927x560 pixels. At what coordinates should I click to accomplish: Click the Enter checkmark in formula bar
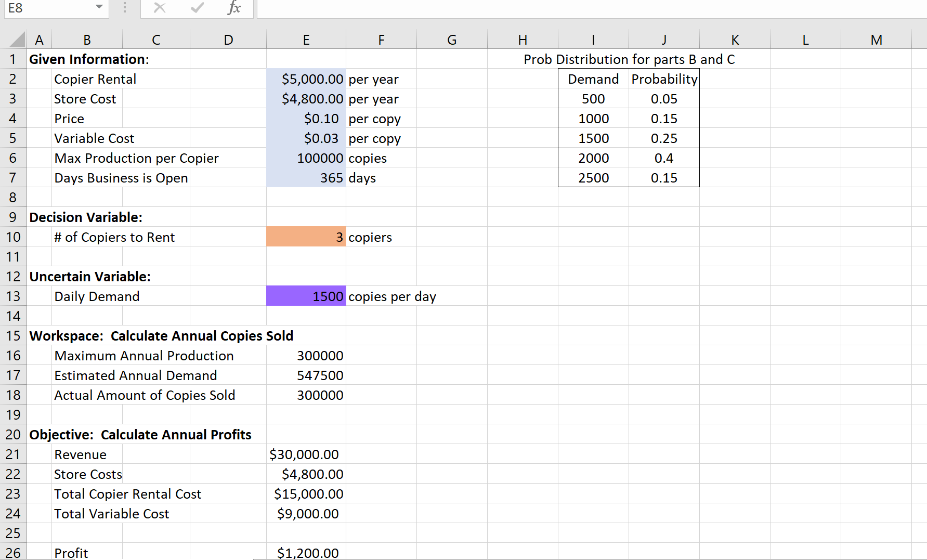(x=197, y=8)
